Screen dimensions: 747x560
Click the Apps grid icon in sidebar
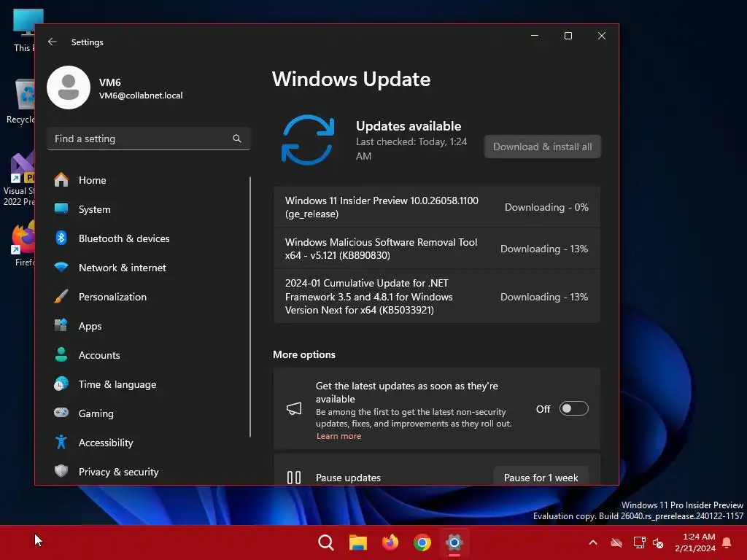tap(61, 325)
